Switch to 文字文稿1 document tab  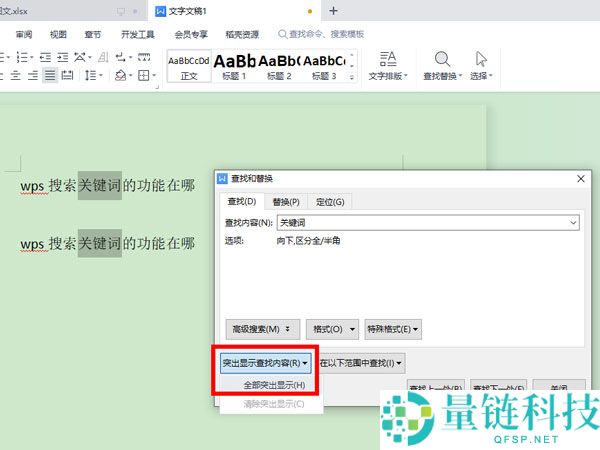[233, 11]
